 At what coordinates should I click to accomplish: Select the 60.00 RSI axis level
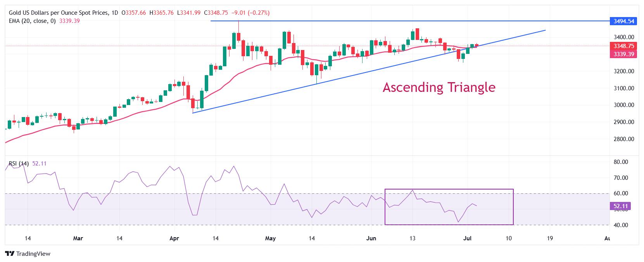(625, 193)
